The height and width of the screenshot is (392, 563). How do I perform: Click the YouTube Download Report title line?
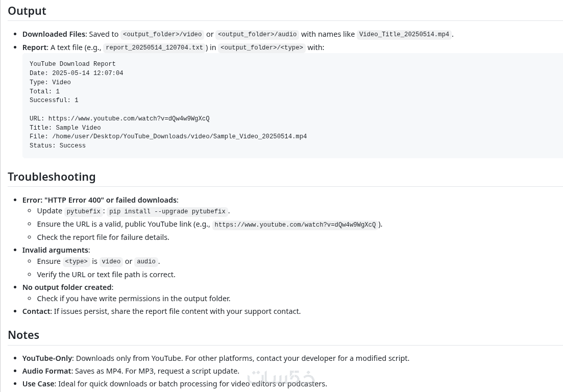point(72,64)
